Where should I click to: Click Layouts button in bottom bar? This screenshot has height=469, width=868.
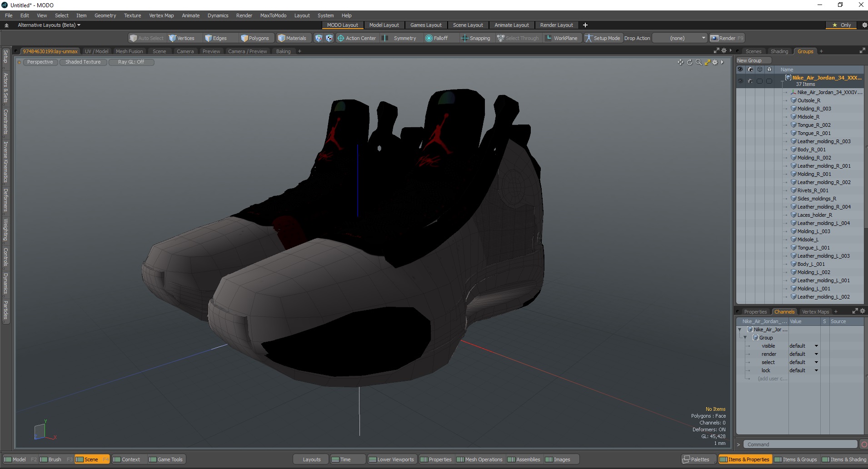[311, 459]
